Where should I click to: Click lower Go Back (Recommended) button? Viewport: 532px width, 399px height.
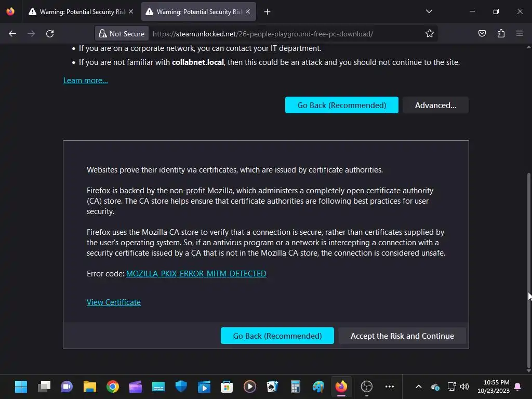pyautogui.click(x=277, y=336)
